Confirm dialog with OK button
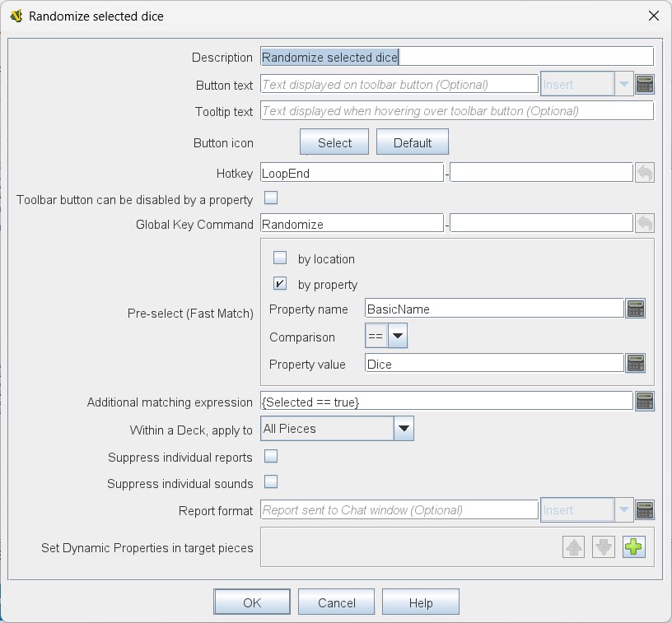Image resolution: width=672 pixels, height=623 pixels. [x=251, y=602]
